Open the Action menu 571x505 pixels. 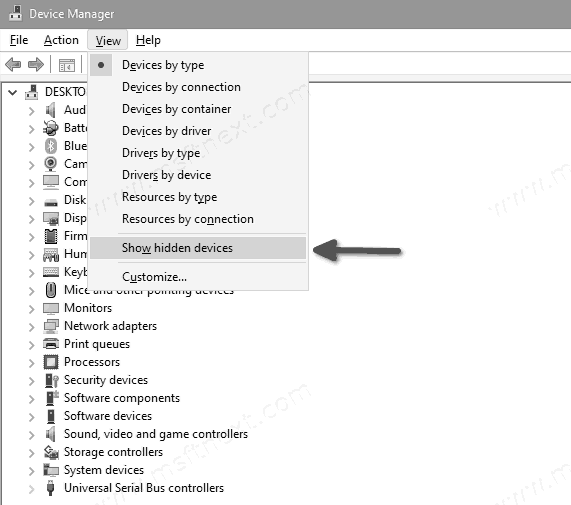click(61, 40)
